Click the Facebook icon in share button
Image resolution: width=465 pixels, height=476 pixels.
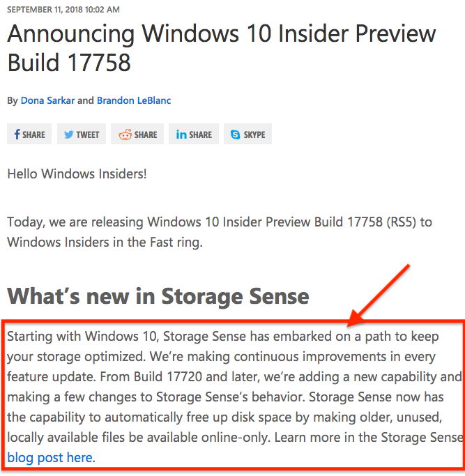(x=17, y=135)
